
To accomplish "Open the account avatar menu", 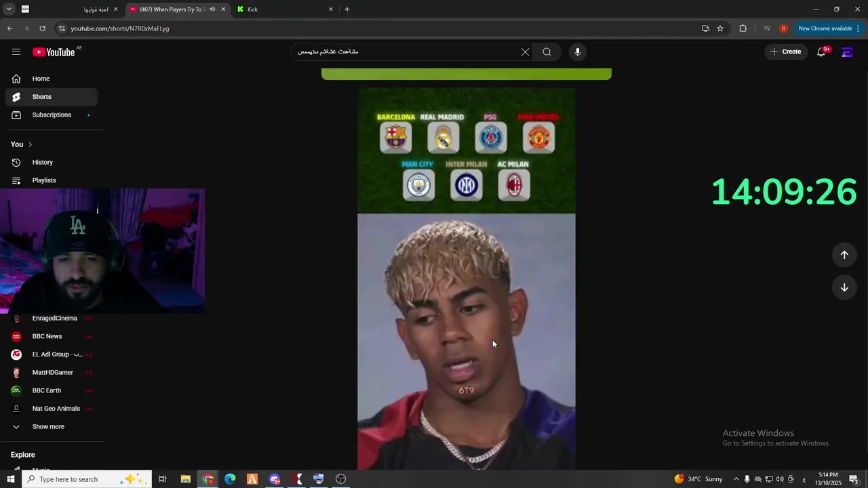I will point(847,52).
